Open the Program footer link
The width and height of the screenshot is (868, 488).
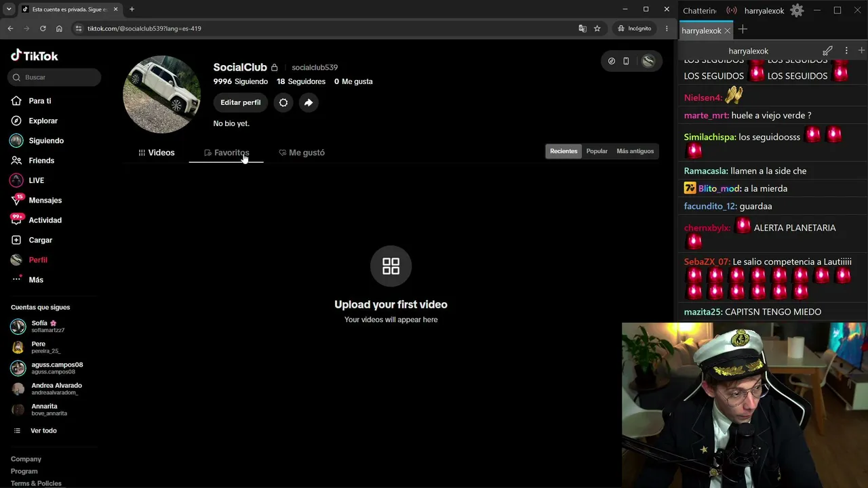coord(24,472)
